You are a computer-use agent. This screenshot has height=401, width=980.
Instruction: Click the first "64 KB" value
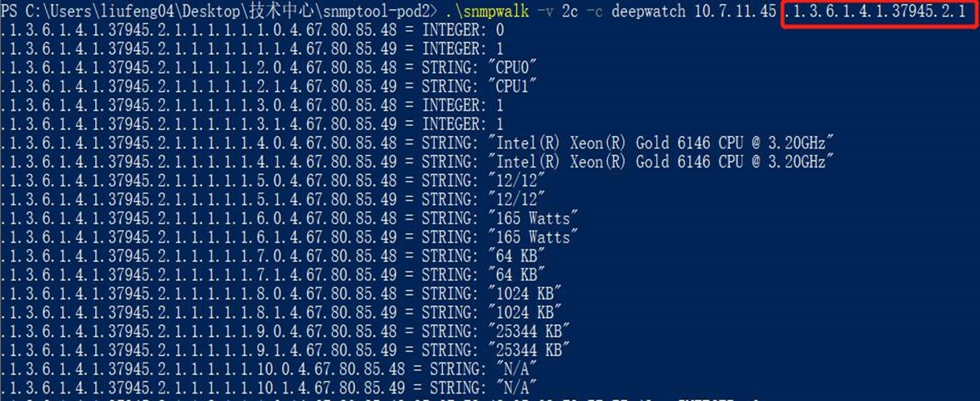pyautogui.click(x=520, y=256)
